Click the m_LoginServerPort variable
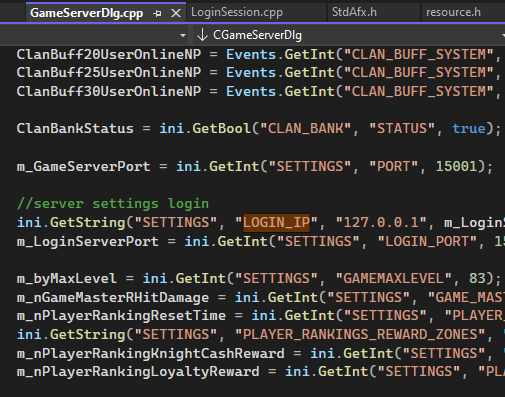 tap(88, 241)
